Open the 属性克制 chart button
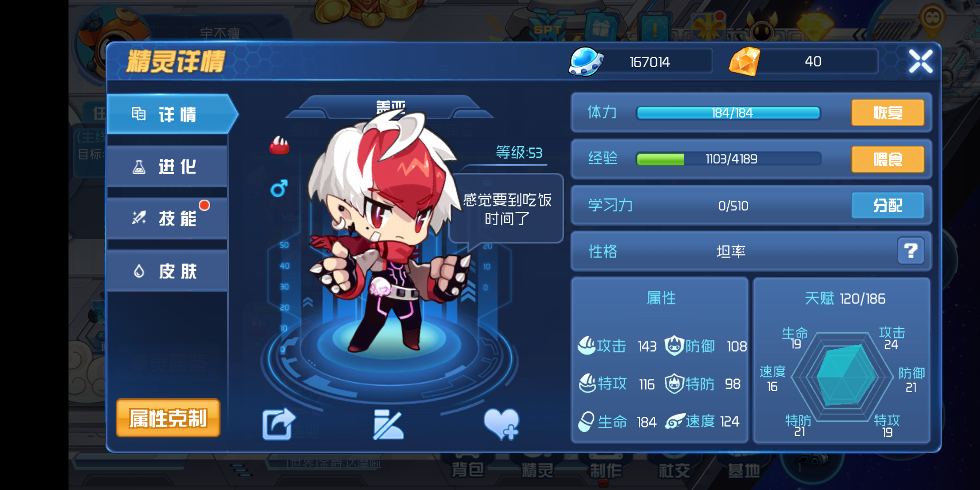This screenshot has height=490, width=980. pos(168,418)
